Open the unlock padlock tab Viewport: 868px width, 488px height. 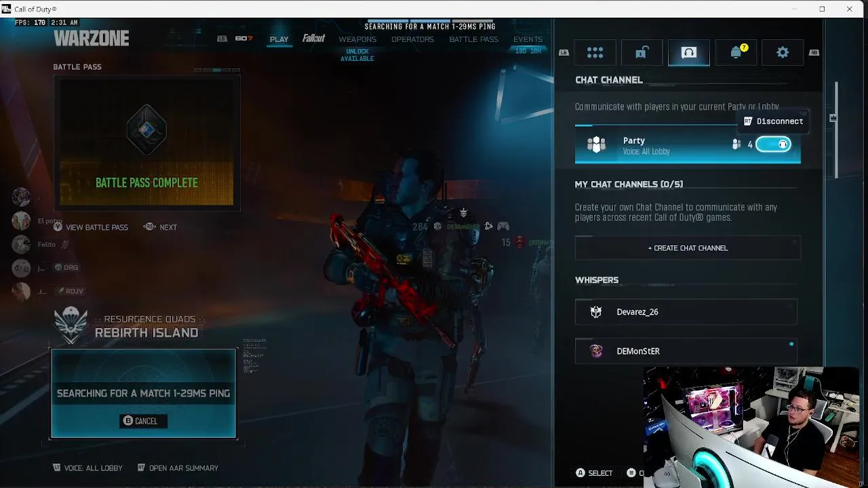[x=642, y=53]
